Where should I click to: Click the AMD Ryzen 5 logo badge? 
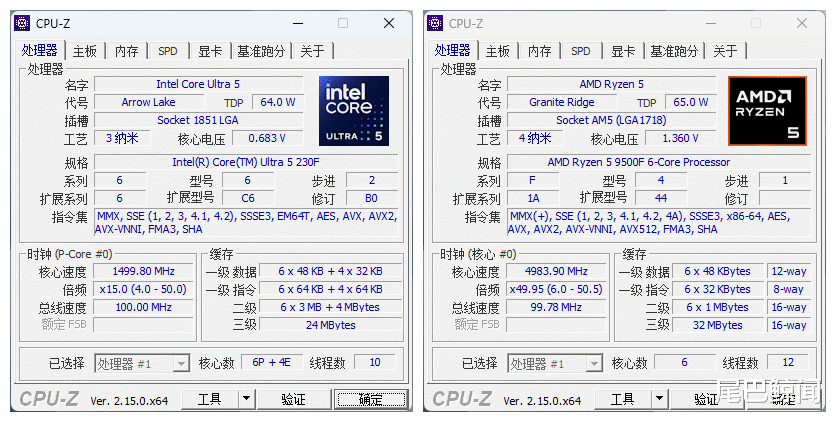(767, 111)
